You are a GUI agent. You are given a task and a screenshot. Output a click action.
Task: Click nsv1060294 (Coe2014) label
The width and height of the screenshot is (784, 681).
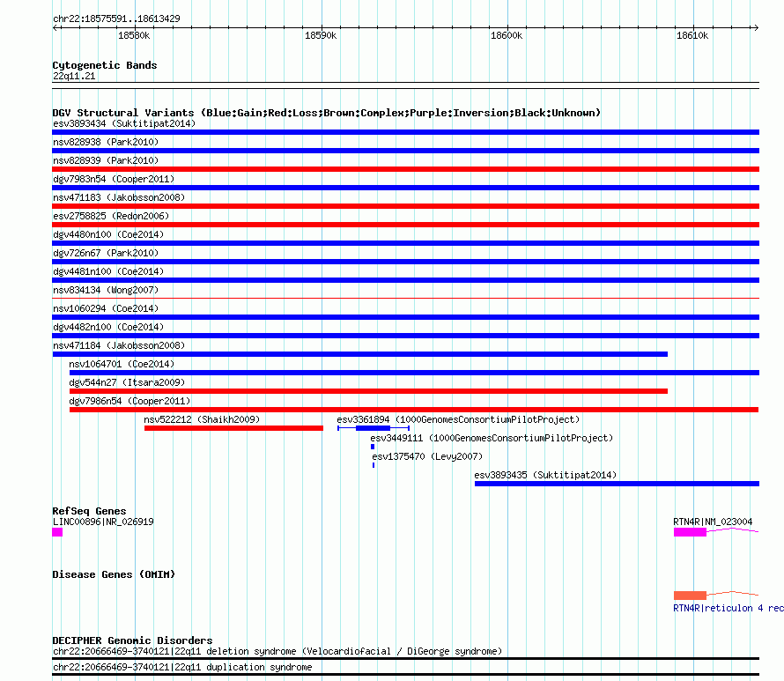point(106,308)
